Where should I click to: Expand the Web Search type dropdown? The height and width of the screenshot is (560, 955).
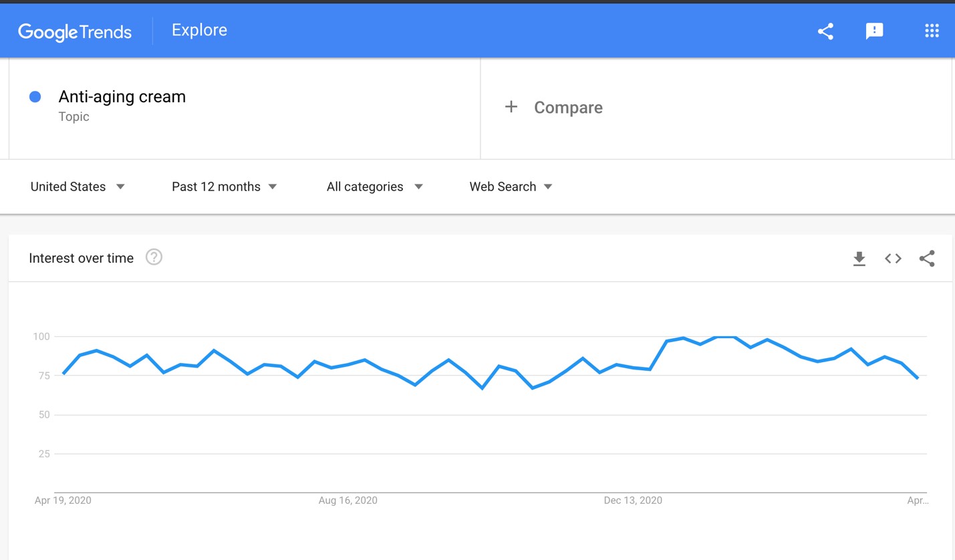coord(511,186)
